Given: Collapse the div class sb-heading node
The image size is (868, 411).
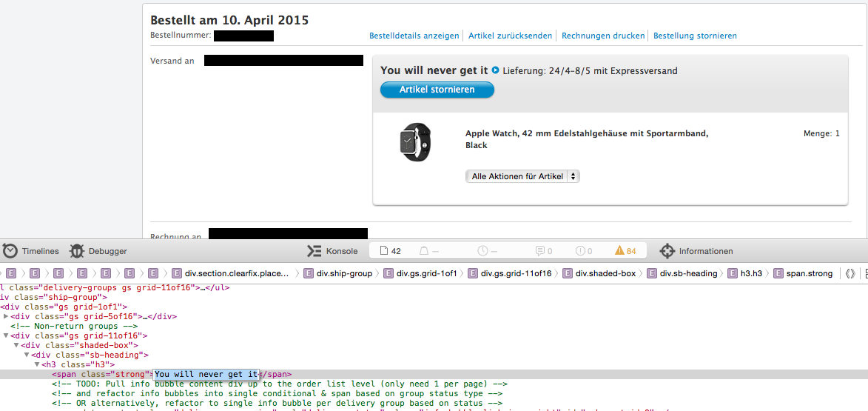Looking at the screenshot, I should click(x=27, y=355).
